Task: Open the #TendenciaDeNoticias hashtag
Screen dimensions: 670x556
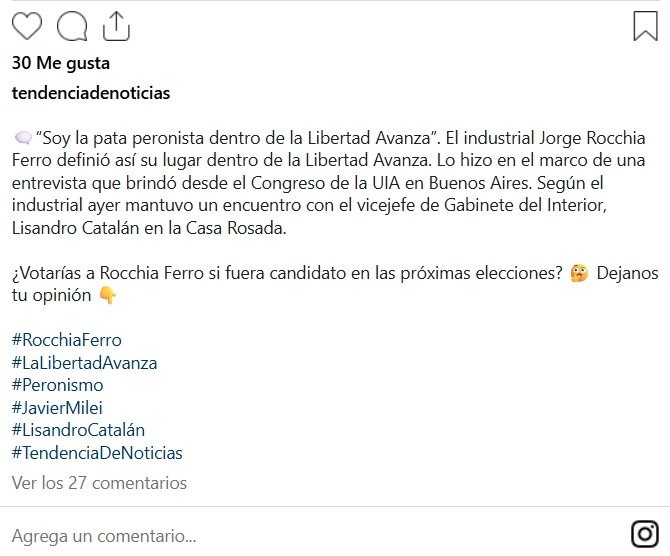Action: [97, 453]
